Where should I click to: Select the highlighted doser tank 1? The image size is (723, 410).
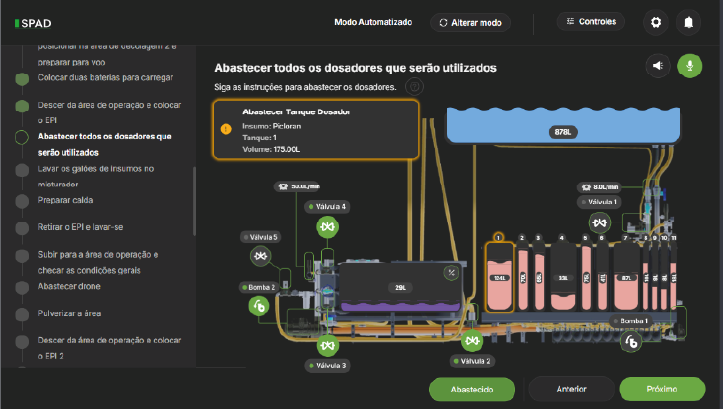(498, 276)
